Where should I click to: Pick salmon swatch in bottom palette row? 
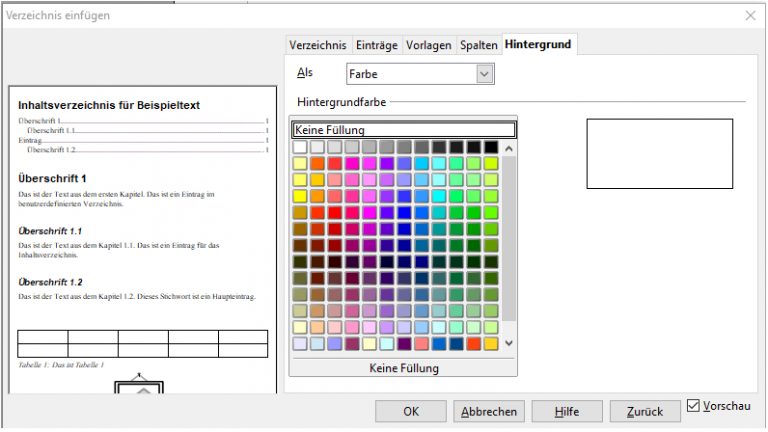[421, 343]
